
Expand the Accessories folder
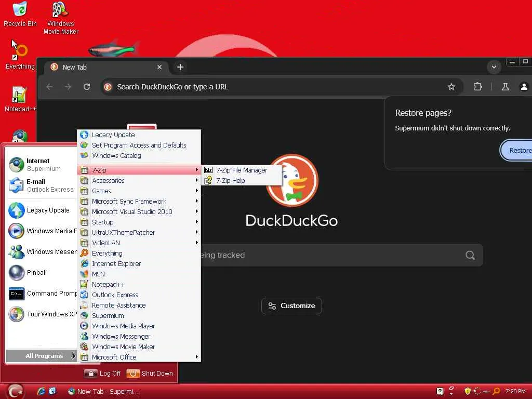click(139, 180)
